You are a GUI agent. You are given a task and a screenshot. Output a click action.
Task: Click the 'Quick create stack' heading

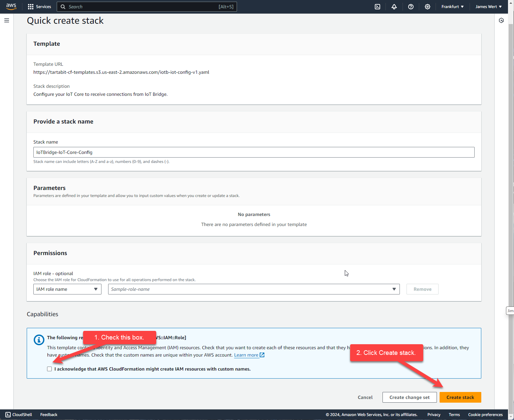pos(65,21)
